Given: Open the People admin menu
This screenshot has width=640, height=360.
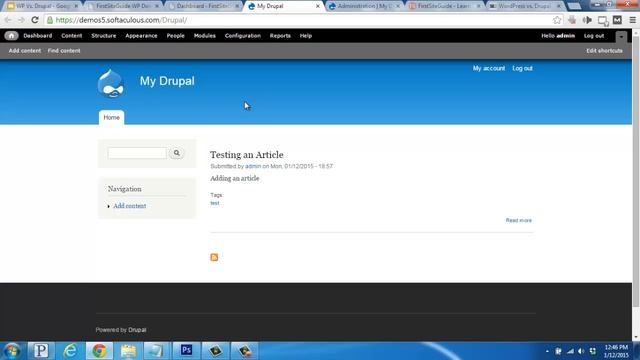Looking at the screenshot, I should point(176,36).
